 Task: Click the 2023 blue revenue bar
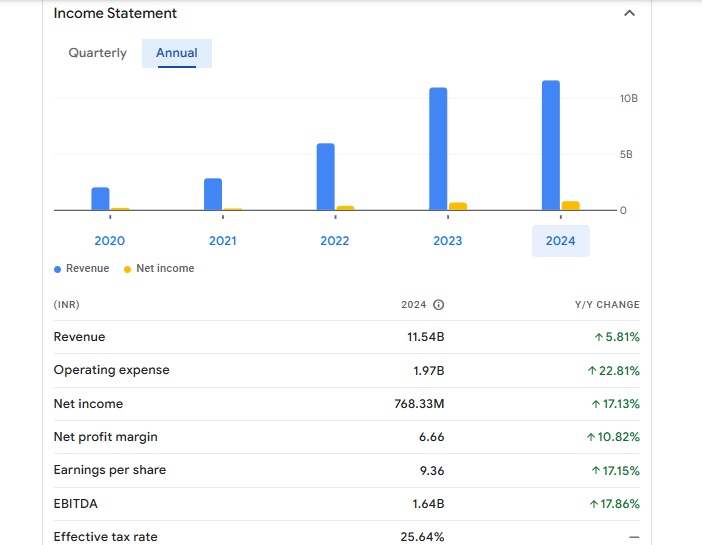438,149
